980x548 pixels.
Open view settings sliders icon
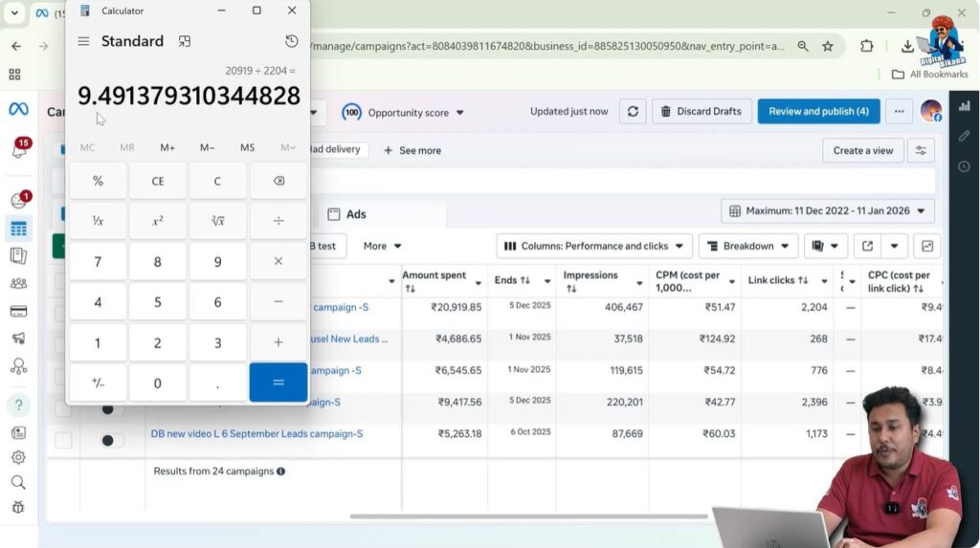tap(920, 150)
